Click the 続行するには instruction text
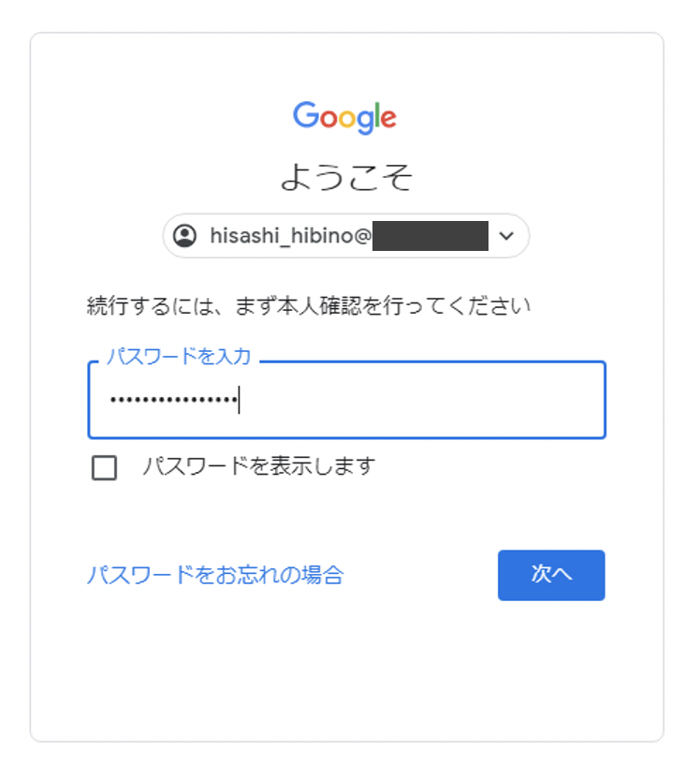Image resolution: width=700 pixels, height=779 pixels. pos(309,305)
